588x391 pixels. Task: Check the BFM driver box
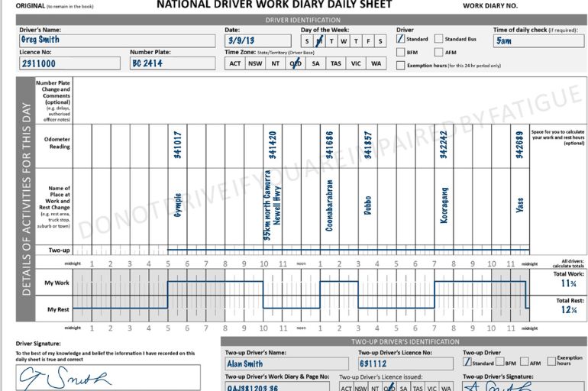tap(400, 52)
